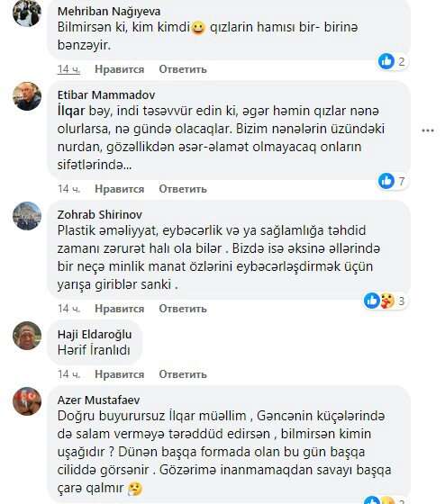The height and width of the screenshot is (504, 445).
Task: View like reactions on Mehriban Nağıyeva's comment
Action: pyautogui.click(x=393, y=61)
